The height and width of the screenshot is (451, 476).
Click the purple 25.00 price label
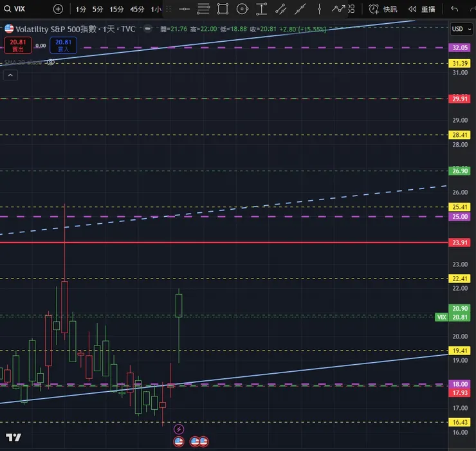[x=460, y=217]
